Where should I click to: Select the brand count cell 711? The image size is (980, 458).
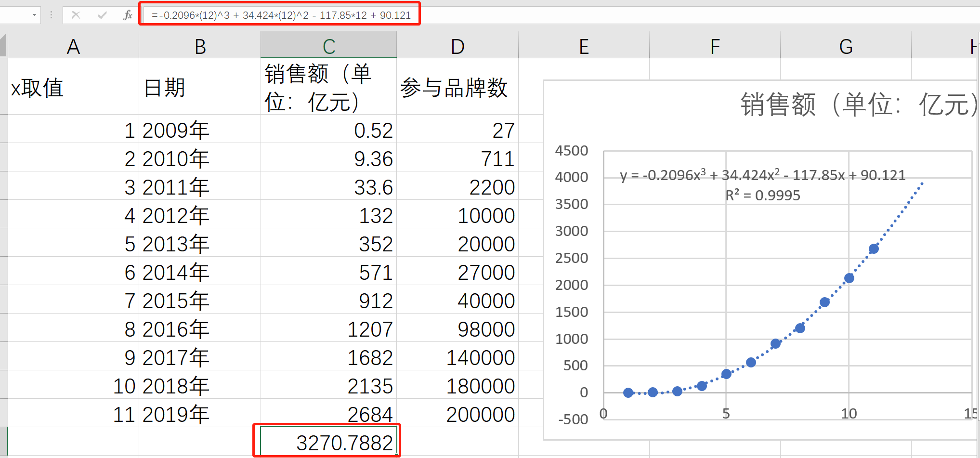pos(457,157)
